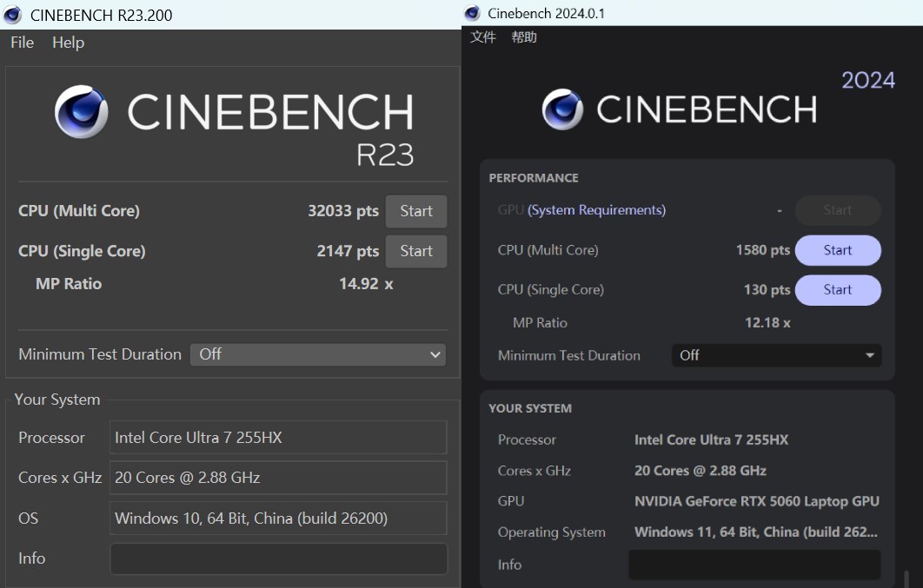Click the Windows 11 Operating System value
The height and width of the screenshot is (588, 923).
[756, 532]
